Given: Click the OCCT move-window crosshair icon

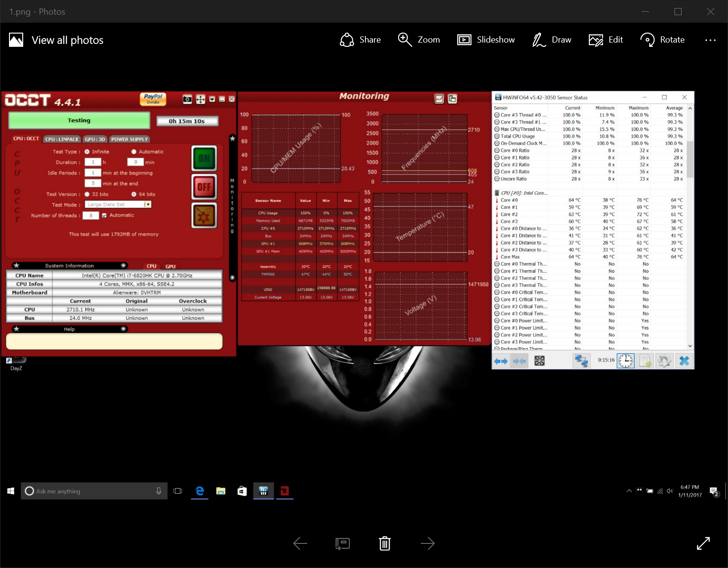Looking at the screenshot, I should click(200, 99).
